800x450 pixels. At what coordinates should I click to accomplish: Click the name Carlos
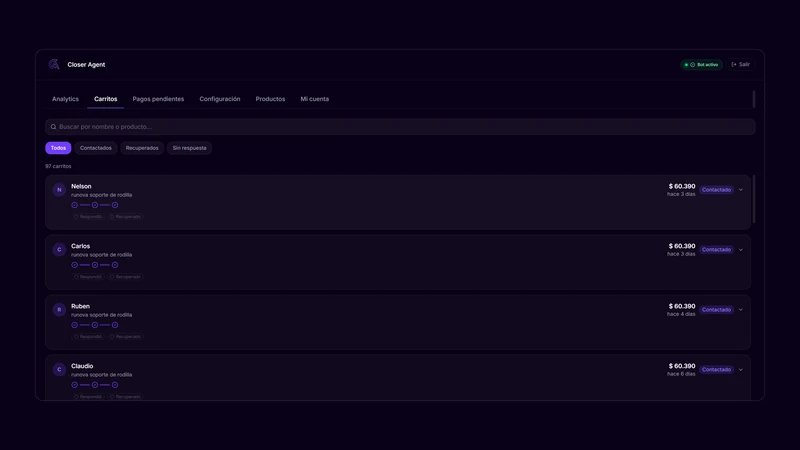tap(81, 246)
